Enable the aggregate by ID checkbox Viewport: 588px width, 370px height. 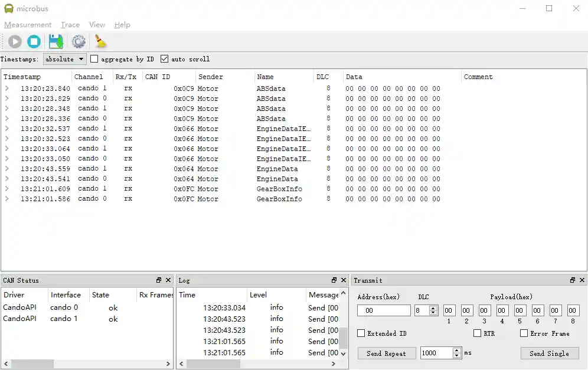coord(94,59)
